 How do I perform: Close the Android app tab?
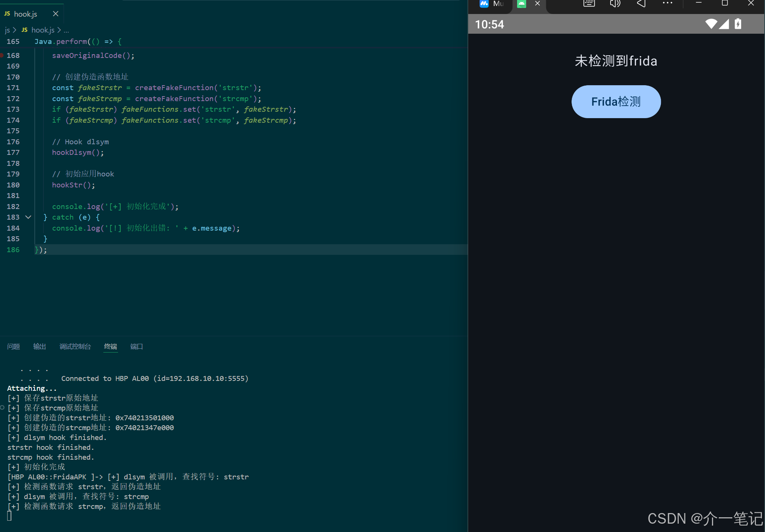(538, 4)
